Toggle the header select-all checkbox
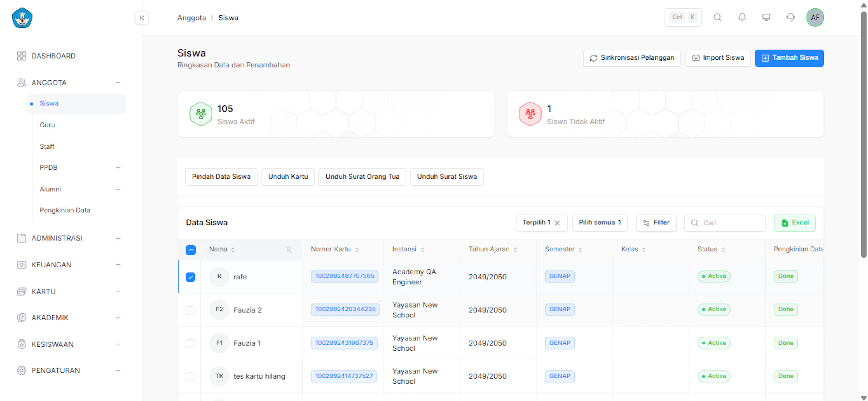 coord(191,250)
